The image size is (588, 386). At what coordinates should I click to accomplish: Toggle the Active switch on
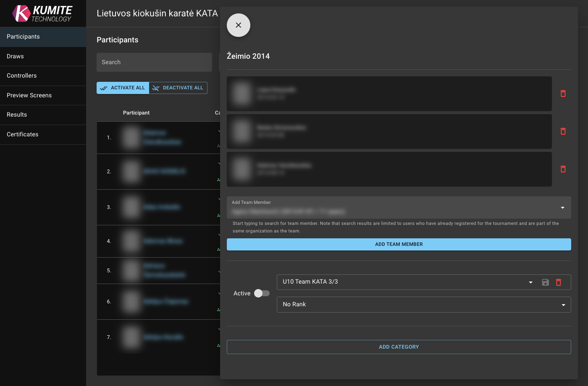262,293
